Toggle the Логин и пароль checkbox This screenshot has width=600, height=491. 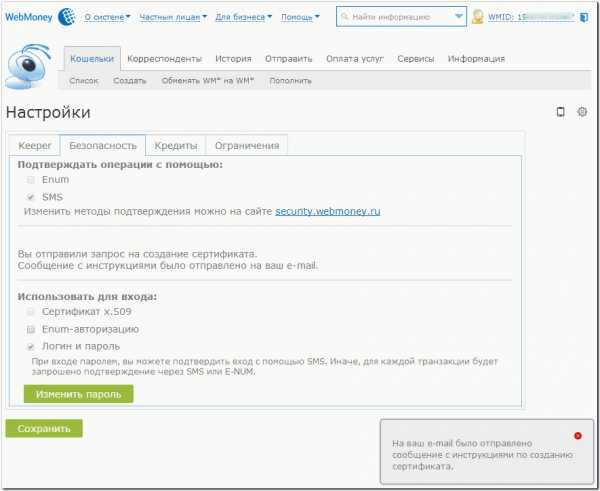point(31,347)
